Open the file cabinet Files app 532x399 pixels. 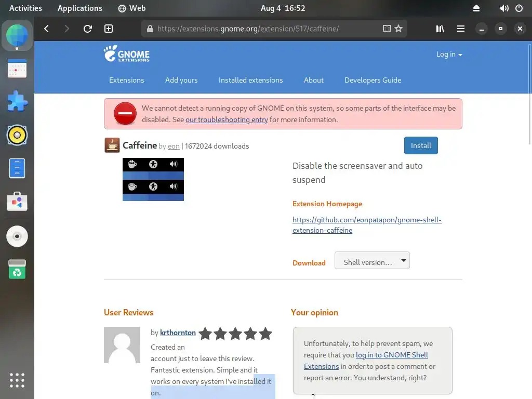click(x=17, y=168)
